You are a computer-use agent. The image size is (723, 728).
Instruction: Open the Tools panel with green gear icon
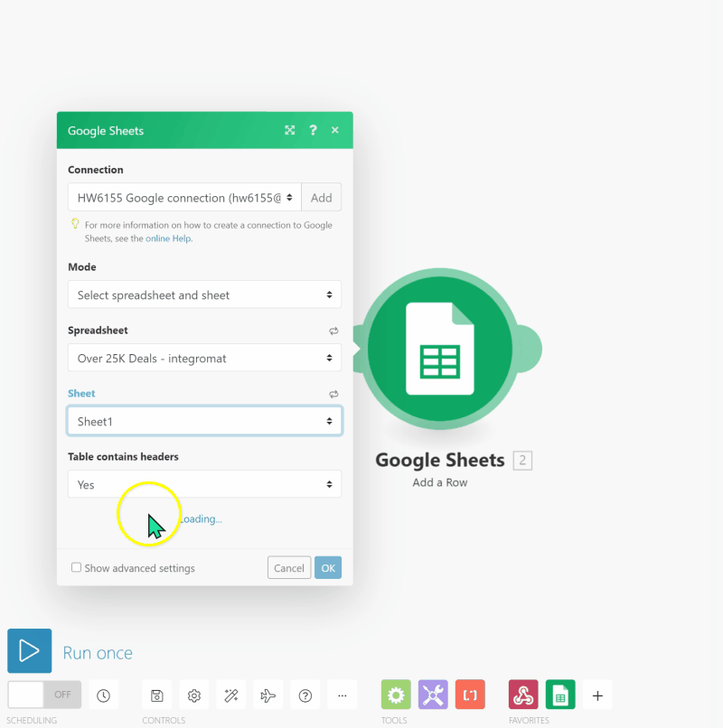(395, 695)
